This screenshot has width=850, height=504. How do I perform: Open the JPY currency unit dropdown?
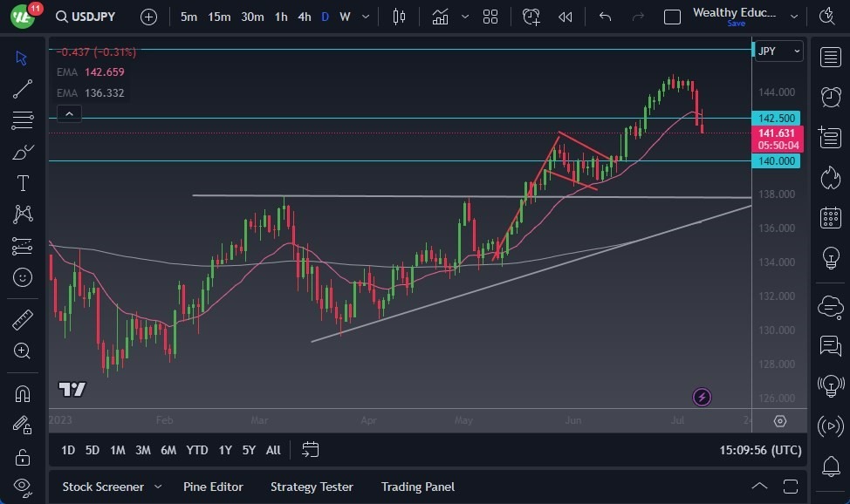tap(777, 51)
